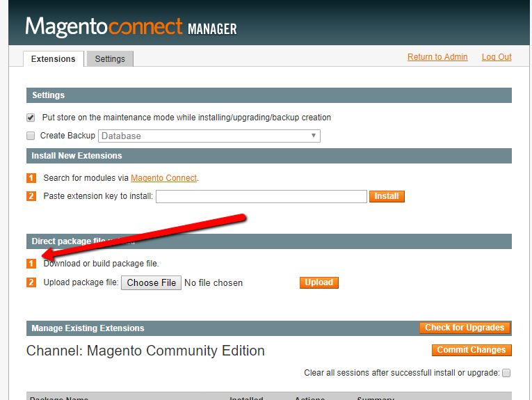Image resolution: width=532 pixels, height=400 pixels.
Task: Click step 1 badge beside Download or build package
Action: 31,264
